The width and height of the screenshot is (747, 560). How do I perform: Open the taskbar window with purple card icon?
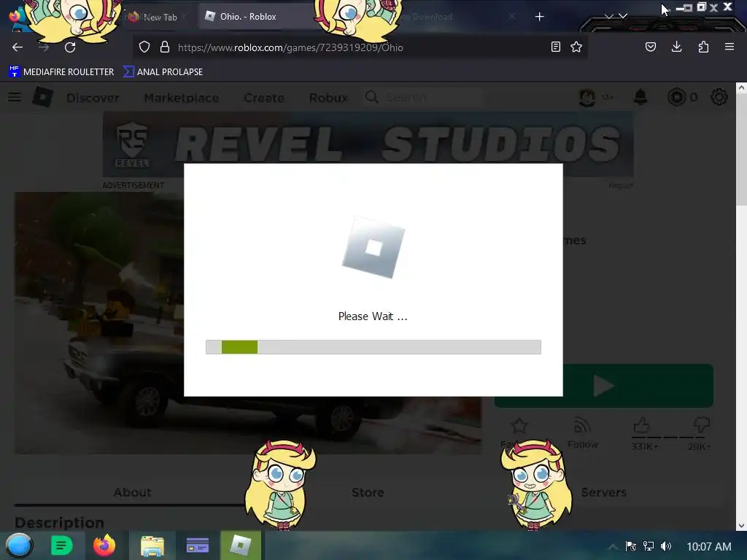197,545
